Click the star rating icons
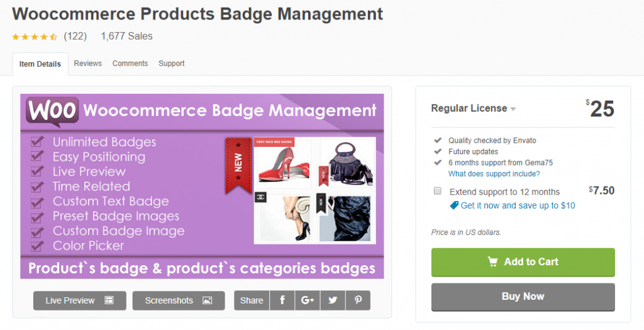 (x=35, y=37)
